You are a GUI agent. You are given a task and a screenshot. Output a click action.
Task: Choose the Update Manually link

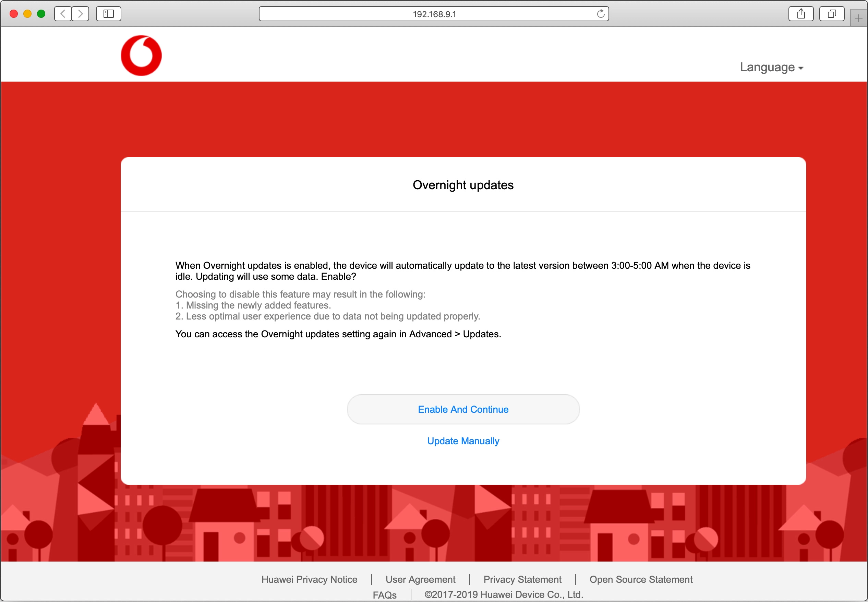(x=463, y=441)
